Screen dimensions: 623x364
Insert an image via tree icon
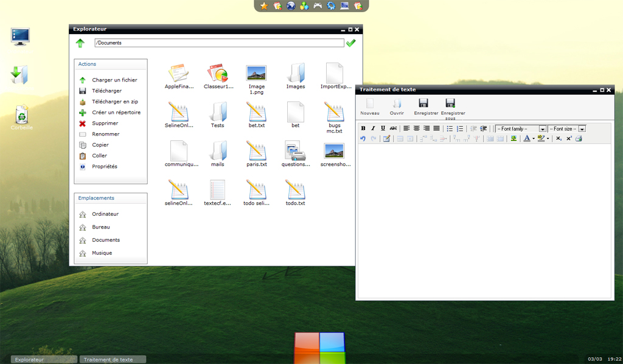coord(513,139)
